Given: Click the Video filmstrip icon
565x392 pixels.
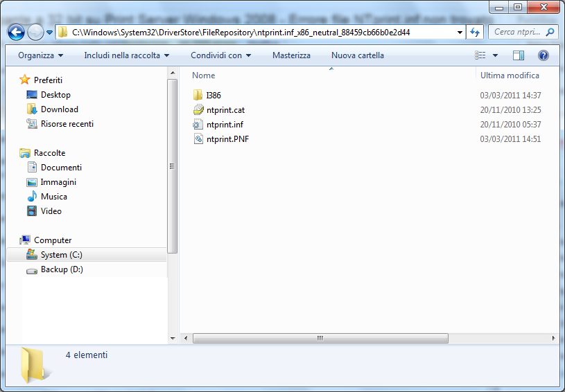Looking at the screenshot, I should (x=32, y=211).
